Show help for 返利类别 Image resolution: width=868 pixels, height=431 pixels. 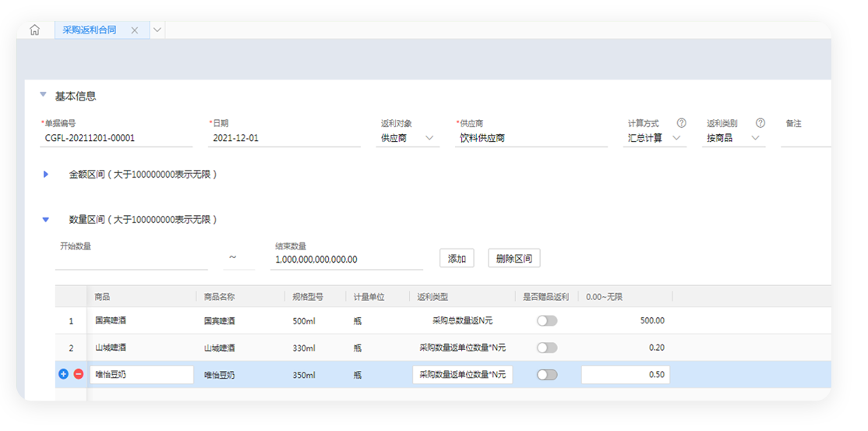pyautogui.click(x=760, y=123)
